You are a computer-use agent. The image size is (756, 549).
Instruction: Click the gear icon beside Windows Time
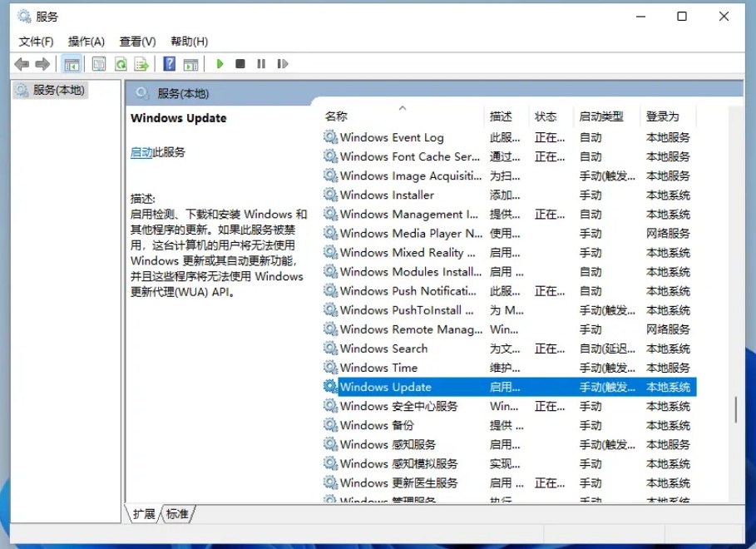[330, 368]
